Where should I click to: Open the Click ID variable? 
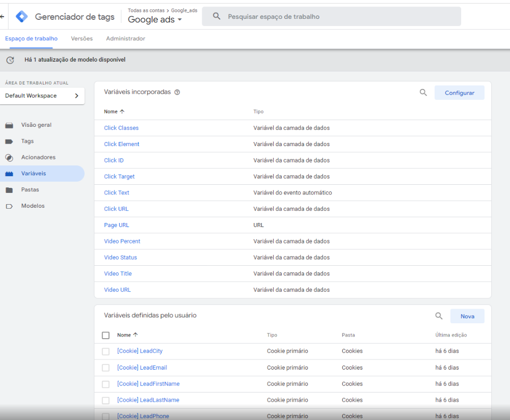pyautogui.click(x=114, y=160)
